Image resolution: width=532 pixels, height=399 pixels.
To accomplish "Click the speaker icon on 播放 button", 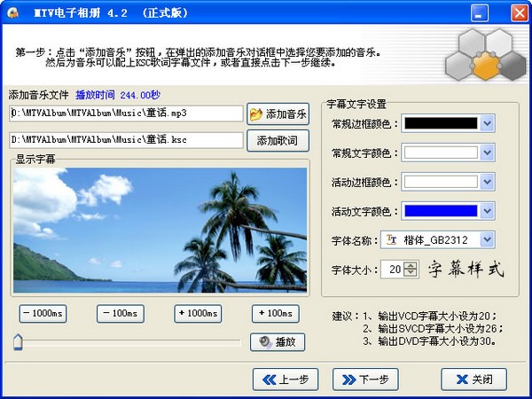I will point(265,342).
